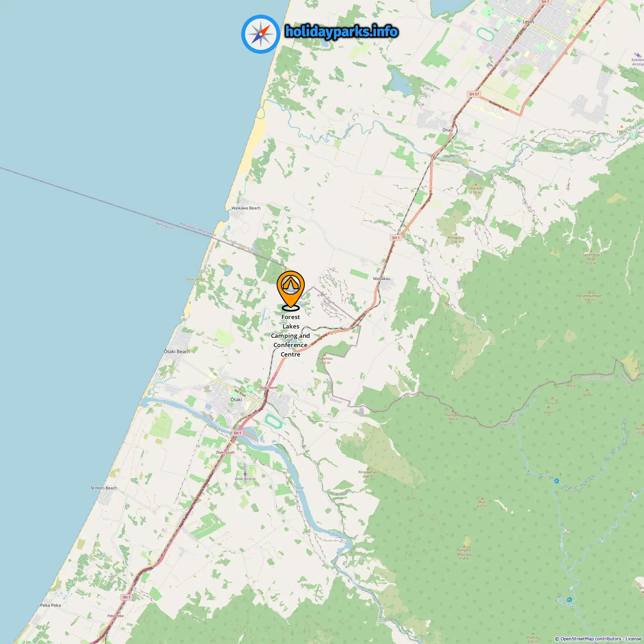Click the SH 57 highway shield
644x644 pixels.
point(474,94)
